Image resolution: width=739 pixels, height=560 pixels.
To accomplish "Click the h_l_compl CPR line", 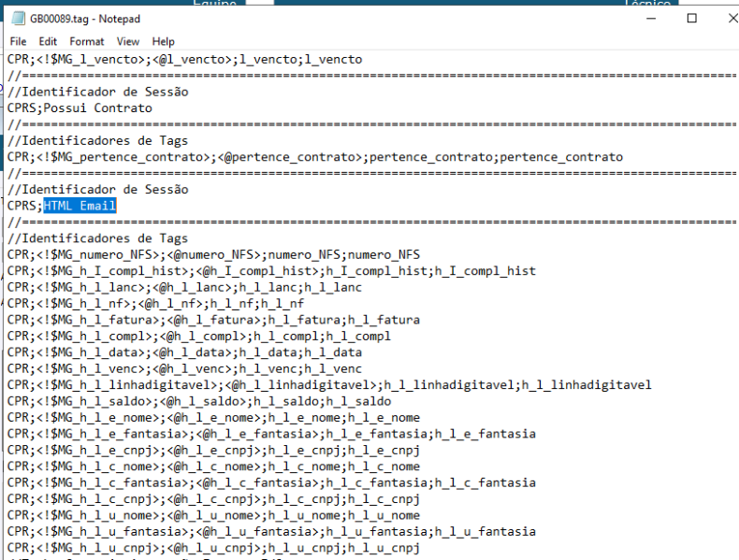I will 199,337.
